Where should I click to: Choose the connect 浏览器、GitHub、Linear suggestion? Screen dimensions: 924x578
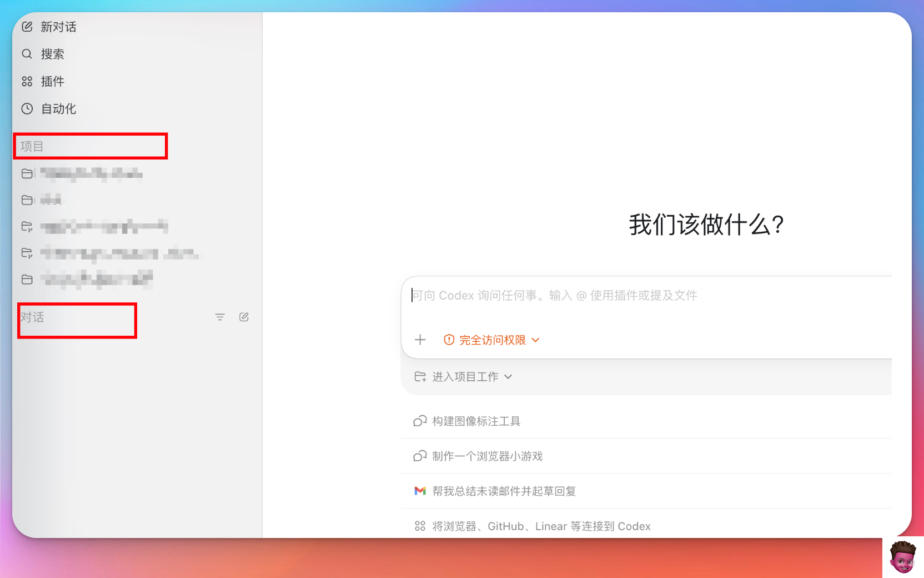pos(646,526)
